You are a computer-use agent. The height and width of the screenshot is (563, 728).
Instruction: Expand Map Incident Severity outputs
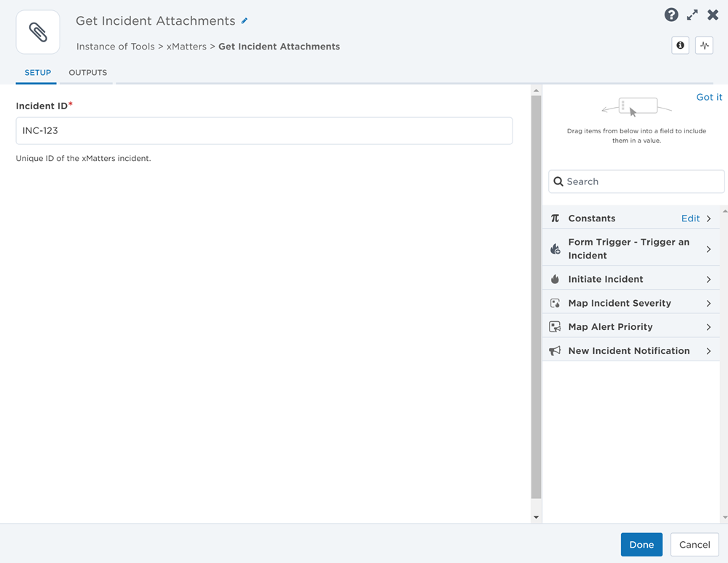point(708,303)
